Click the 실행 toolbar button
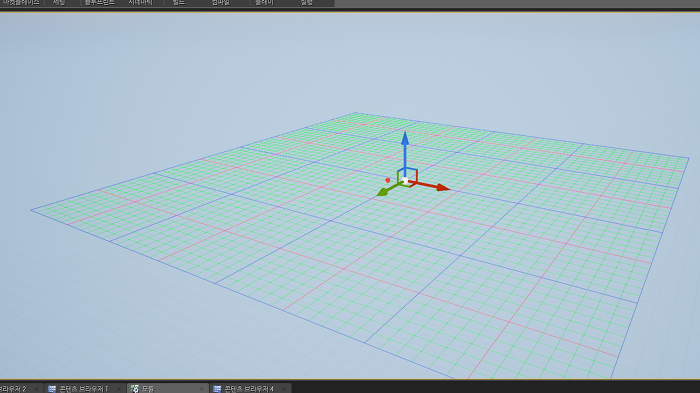Image resolution: width=700 pixels, height=393 pixels. [x=307, y=3]
